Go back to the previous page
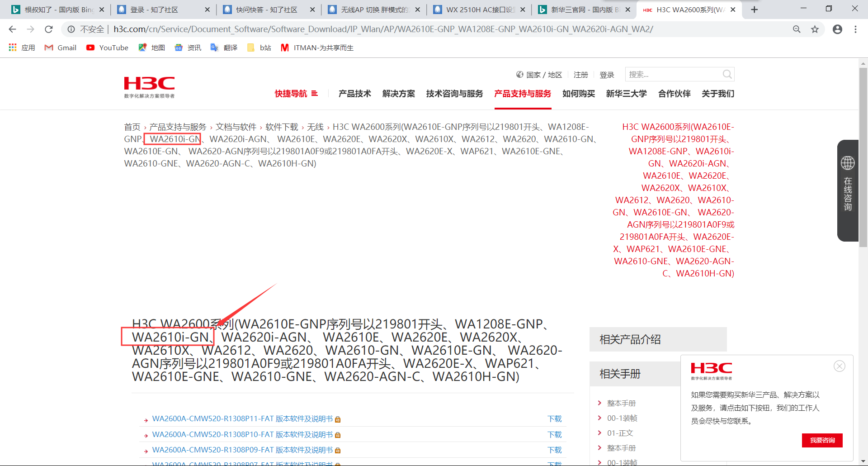This screenshot has height=466, width=868. [12, 29]
